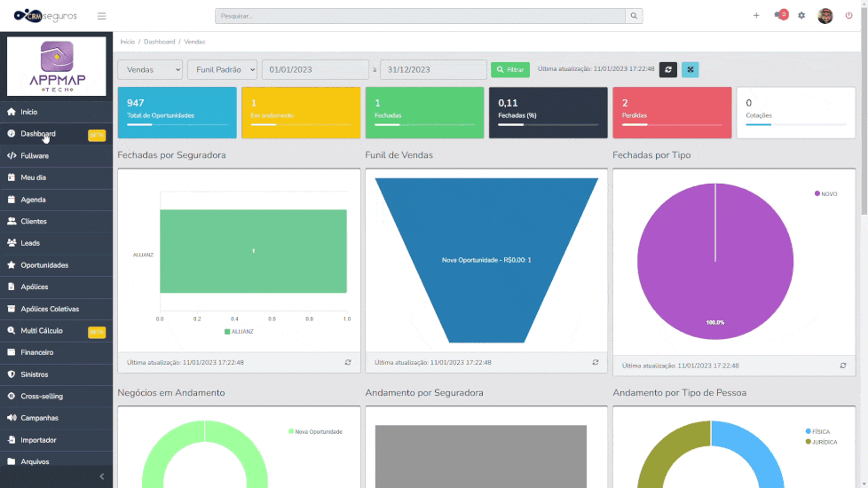Click the AppMap Tech logo
868x488 pixels.
57,67
